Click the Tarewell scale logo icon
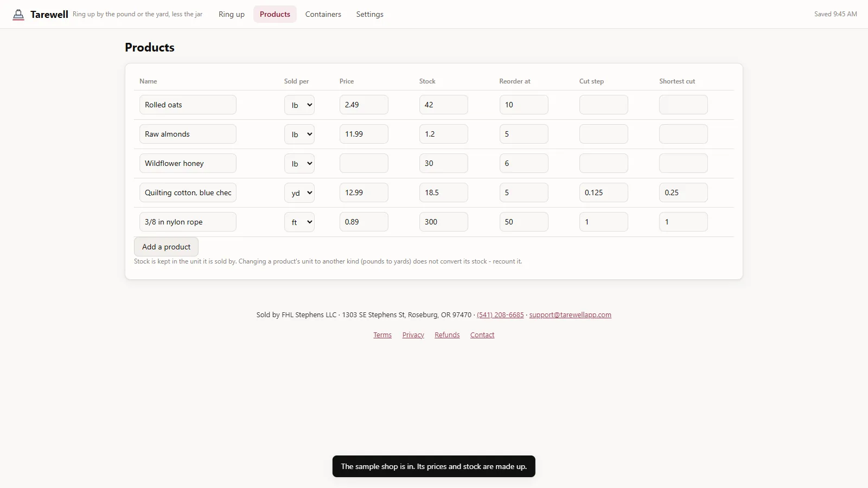This screenshot has height=488, width=868. [18, 15]
